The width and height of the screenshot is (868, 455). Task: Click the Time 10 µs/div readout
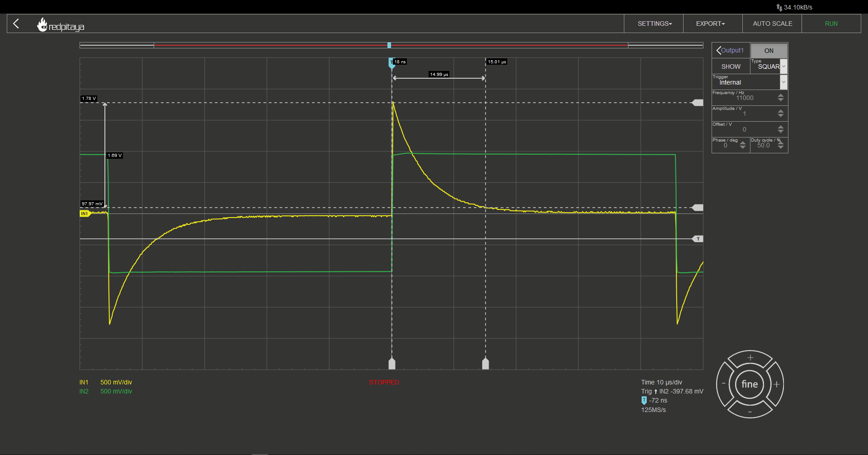click(661, 382)
